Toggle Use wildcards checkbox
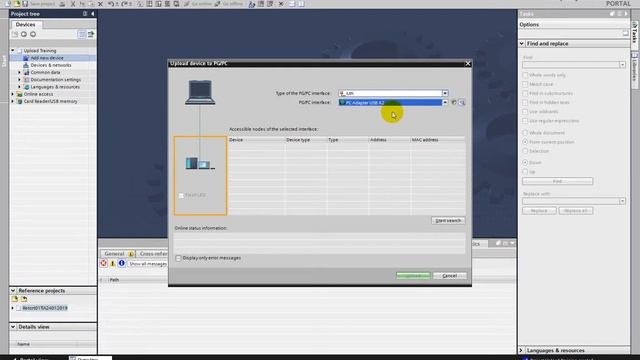Image resolution: width=640 pixels, height=360 pixels. [525, 111]
